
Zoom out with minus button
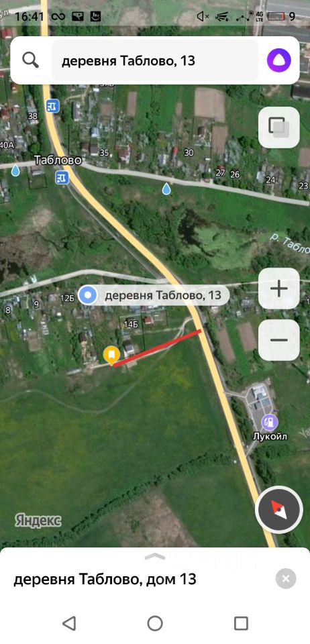pyautogui.click(x=278, y=340)
